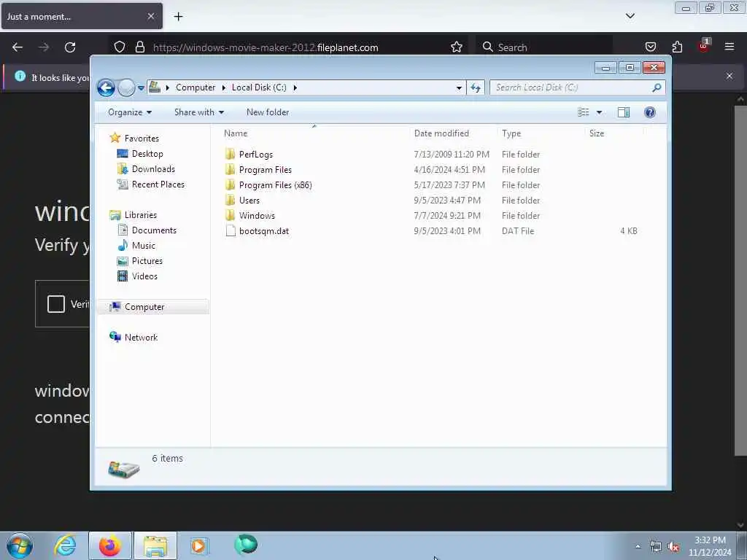Click Firefox tracking protection shield icon

pyautogui.click(x=120, y=47)
